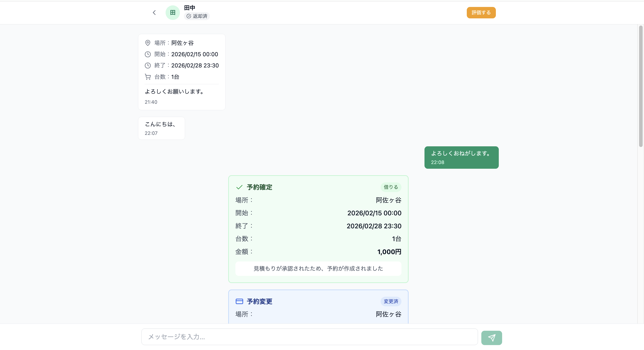Click the 田 user avatar
The width and height of the screenshot is (644, 350).
[x=173, y=13]
